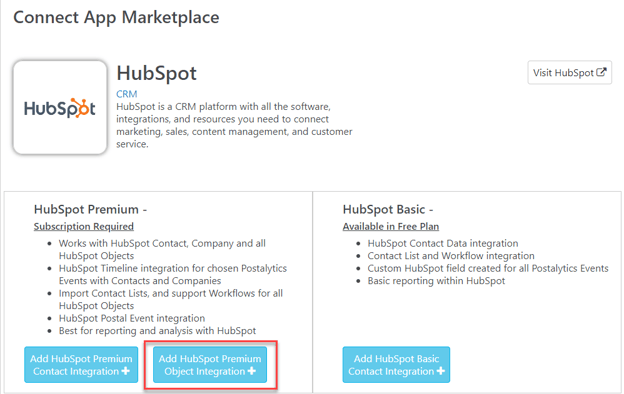The height and width of the screenshot is (394, 624).
Task: Click the HubSpot logo thumbnail
Action: 60,107
